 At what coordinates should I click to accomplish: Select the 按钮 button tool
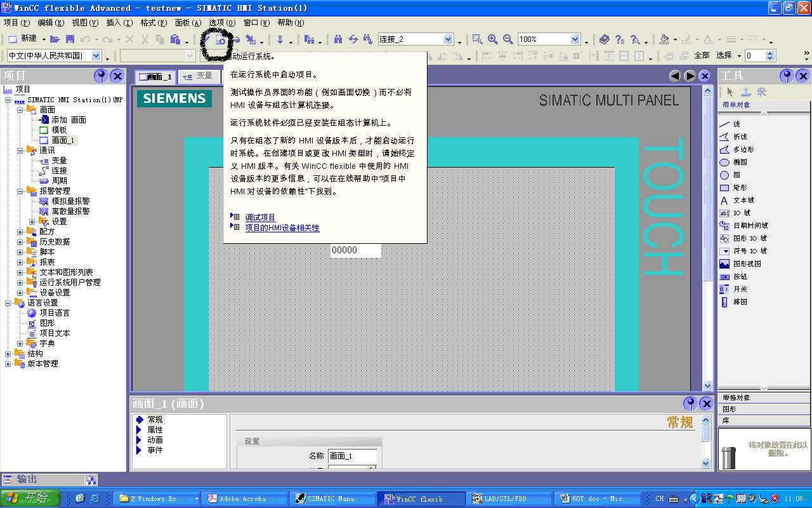tap(733, 276)
